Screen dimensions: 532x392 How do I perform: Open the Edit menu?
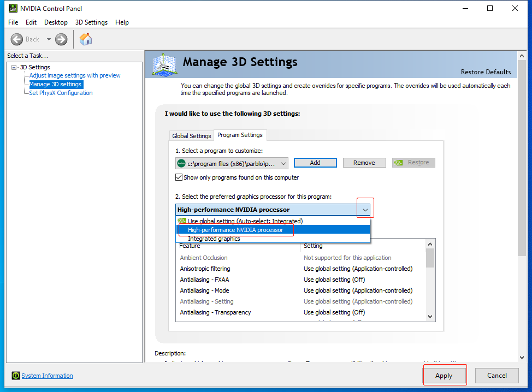[x=31, y=22]
